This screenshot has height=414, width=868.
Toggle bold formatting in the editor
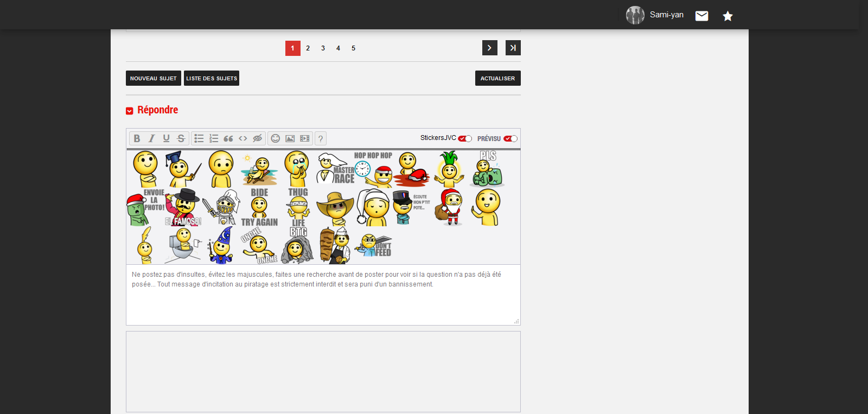[x=137, y=138]
